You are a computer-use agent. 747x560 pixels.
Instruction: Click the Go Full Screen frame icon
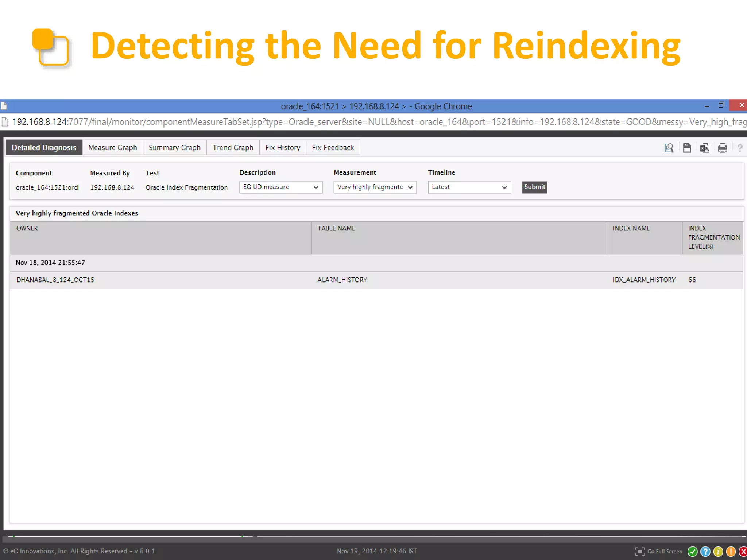(x=640, y=551)
